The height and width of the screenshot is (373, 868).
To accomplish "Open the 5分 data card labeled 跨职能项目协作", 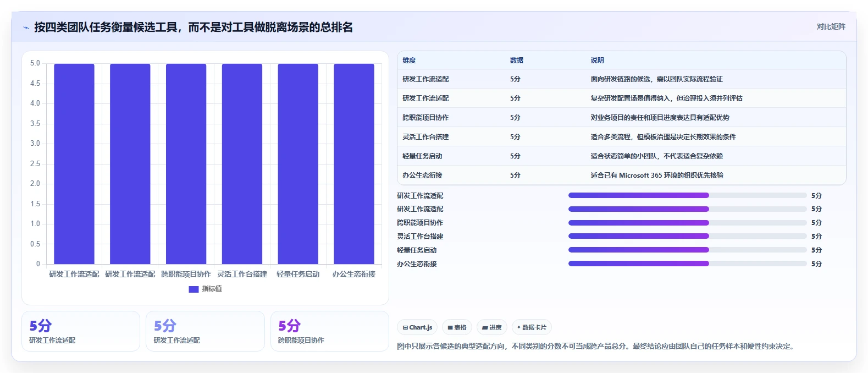I will coord(329,331).
